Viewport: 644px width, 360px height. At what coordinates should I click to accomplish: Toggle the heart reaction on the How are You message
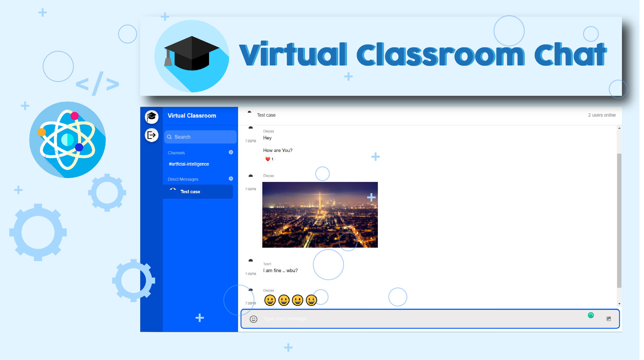tap(269, 159)
